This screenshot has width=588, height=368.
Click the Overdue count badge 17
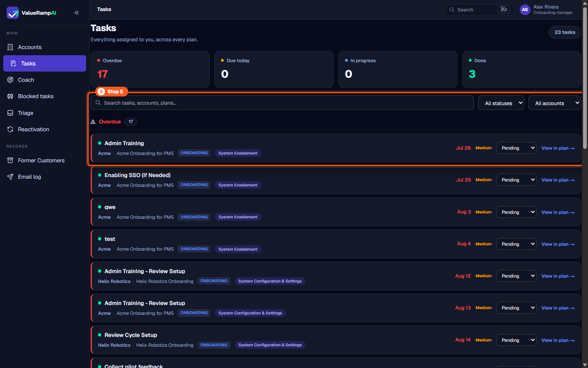[x=131, y=121]
